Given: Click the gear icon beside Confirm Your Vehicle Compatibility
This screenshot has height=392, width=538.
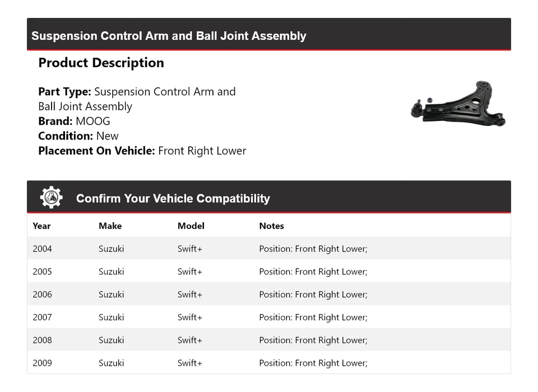Looking at the screenshot, I should pos(52,198).
